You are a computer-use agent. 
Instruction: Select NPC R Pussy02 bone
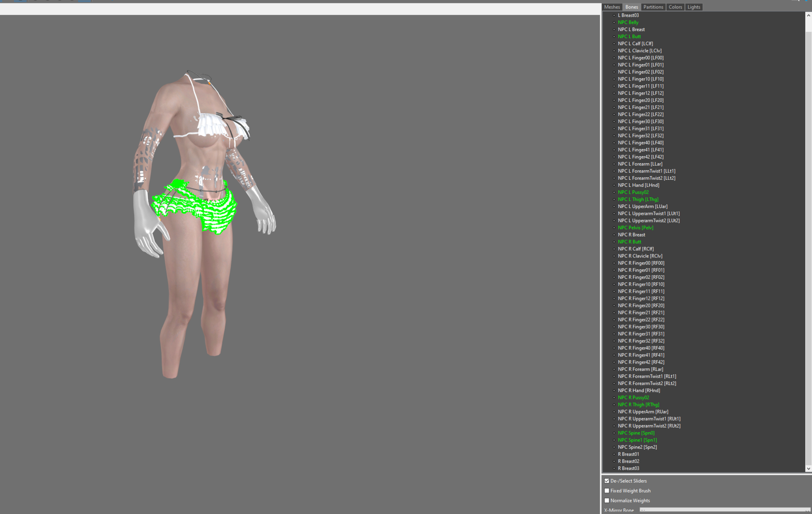point(633,398)
